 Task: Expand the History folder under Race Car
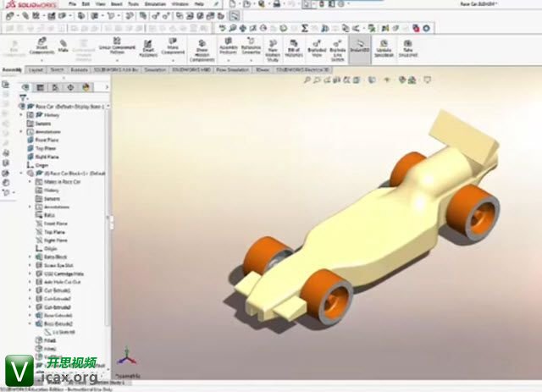[21, 114]
